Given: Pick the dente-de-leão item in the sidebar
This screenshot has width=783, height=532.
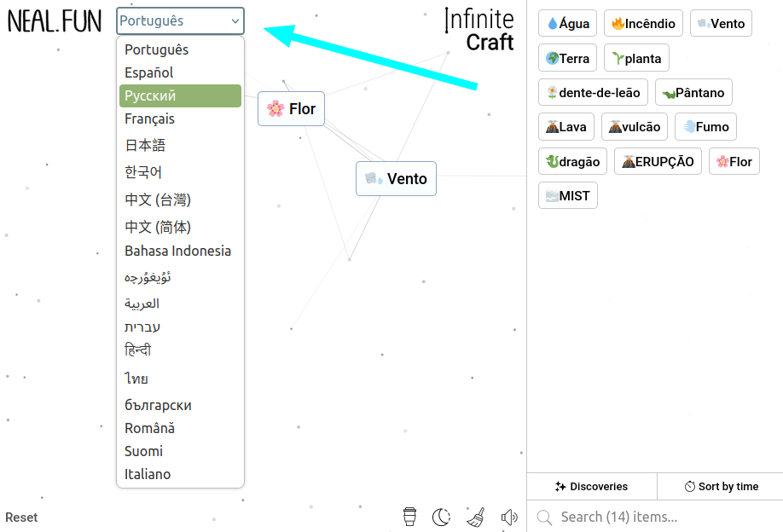Looking at the screenshot, I should 594,92.
